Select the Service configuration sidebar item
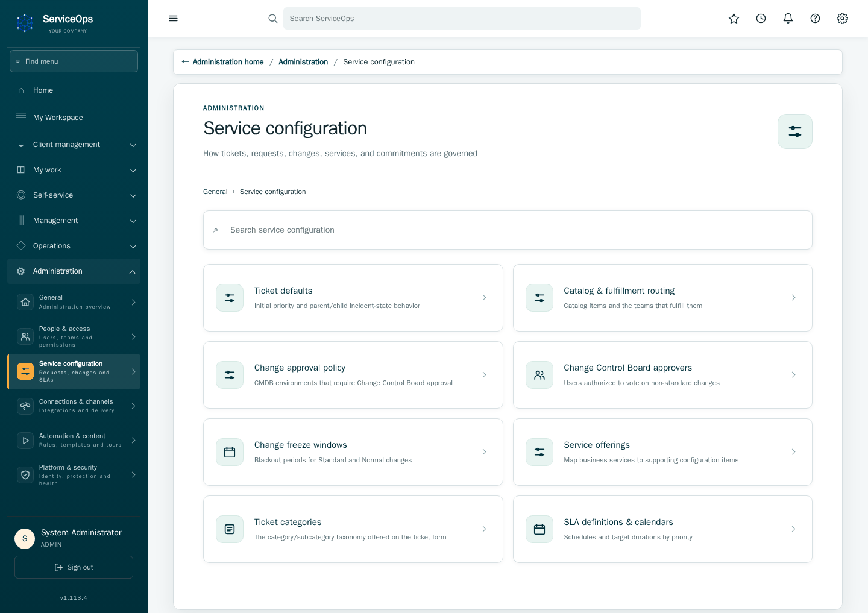The image size is (868, 613). pyautogui.click(x=74, y=372)
